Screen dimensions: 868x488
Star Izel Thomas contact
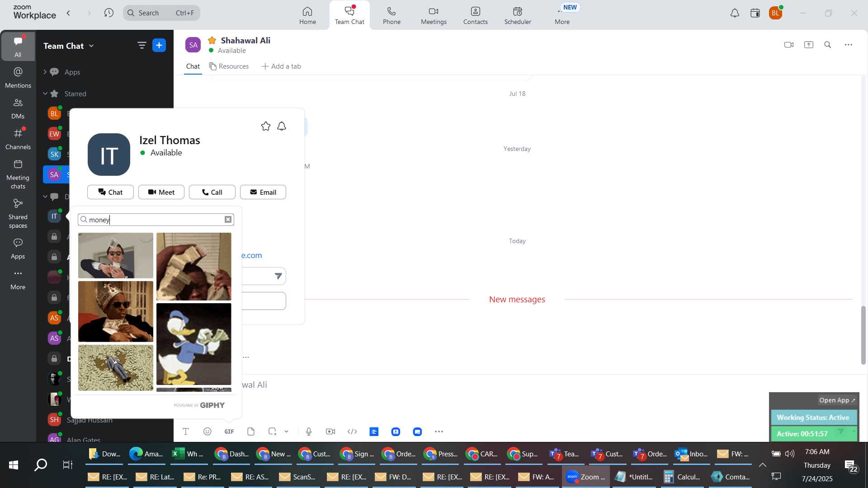click(x=266, y=126)
